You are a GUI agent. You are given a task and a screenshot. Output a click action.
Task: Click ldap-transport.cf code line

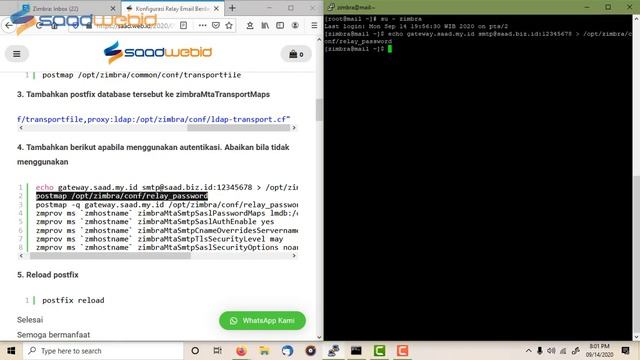153,119
